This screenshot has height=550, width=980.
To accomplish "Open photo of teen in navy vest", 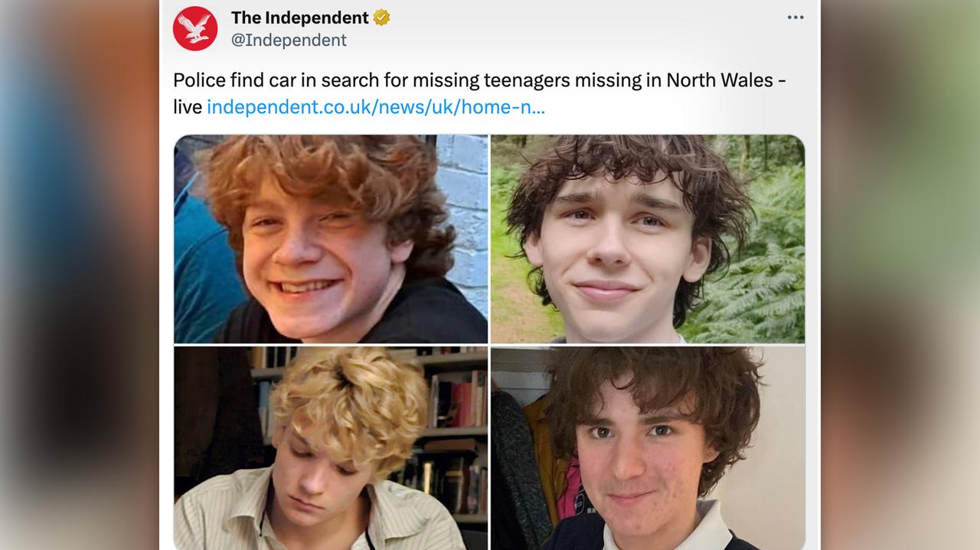I will point(648,447).
